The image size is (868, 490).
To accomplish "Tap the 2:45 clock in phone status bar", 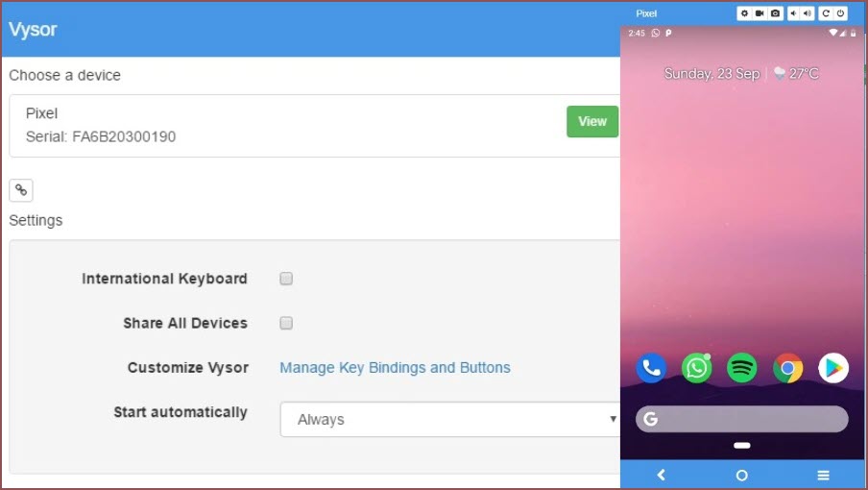I will pyautogui.click(x=637, y=34).
